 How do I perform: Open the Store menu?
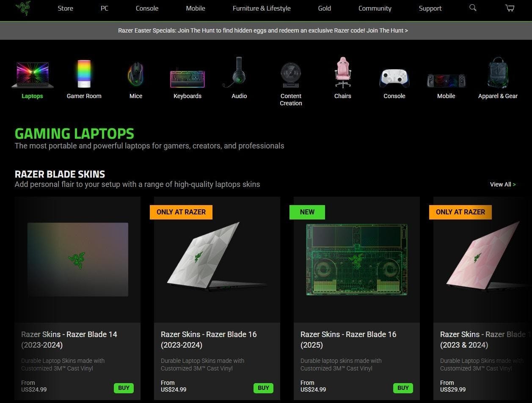coord(65,8)
